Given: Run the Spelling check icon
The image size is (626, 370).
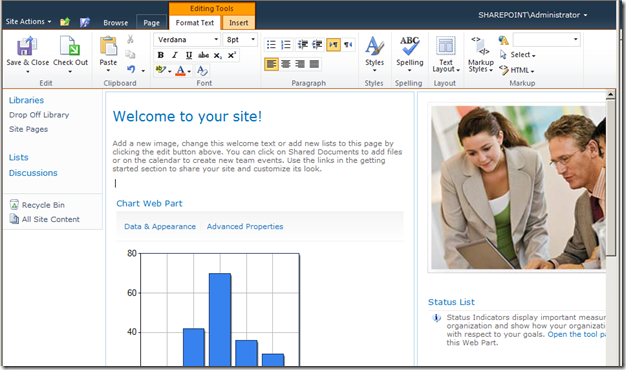Looking at the screenshot, I should (x=410, y=46).
